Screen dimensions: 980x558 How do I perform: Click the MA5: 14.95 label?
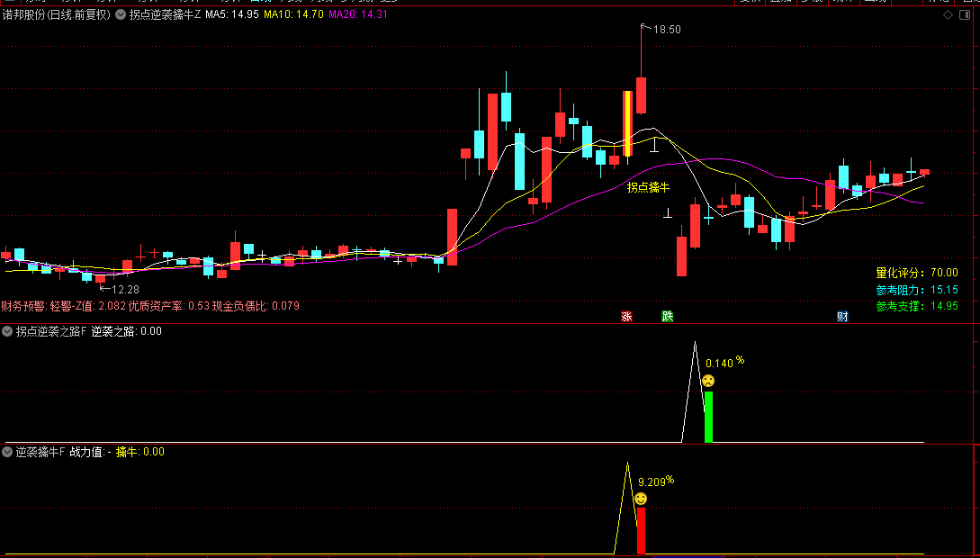click(232, 14)
